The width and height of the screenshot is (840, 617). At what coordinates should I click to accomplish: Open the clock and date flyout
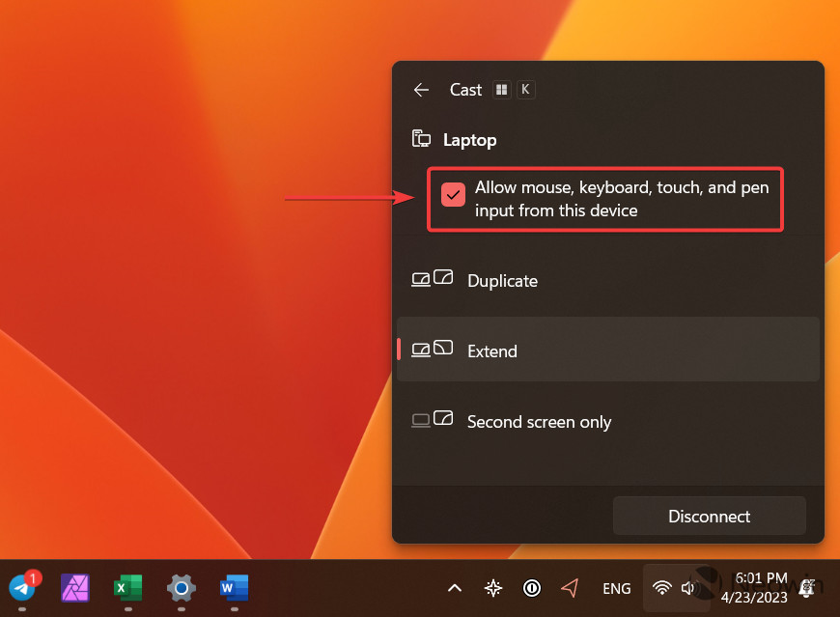pos(760,587)
